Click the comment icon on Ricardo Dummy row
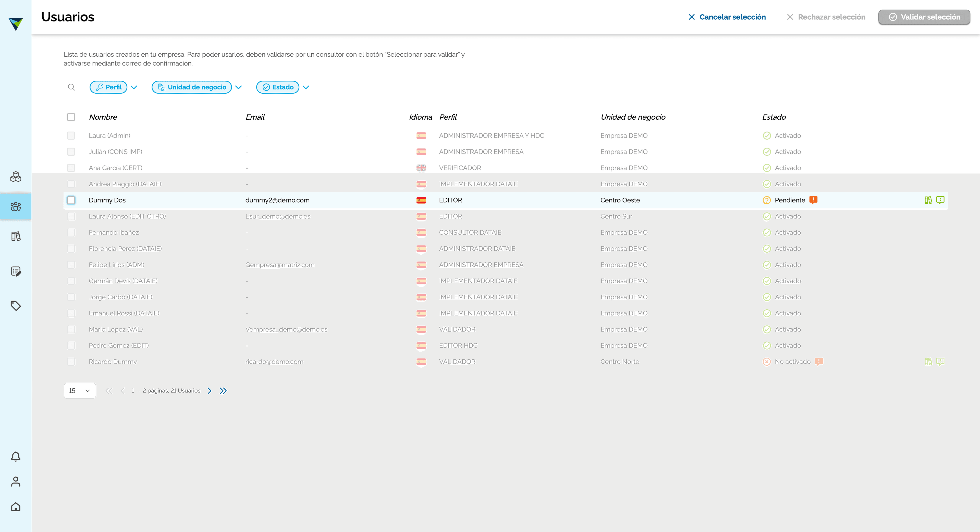Image resolution: width=980 pixels, height=532 pixels. tap(940, 362)
